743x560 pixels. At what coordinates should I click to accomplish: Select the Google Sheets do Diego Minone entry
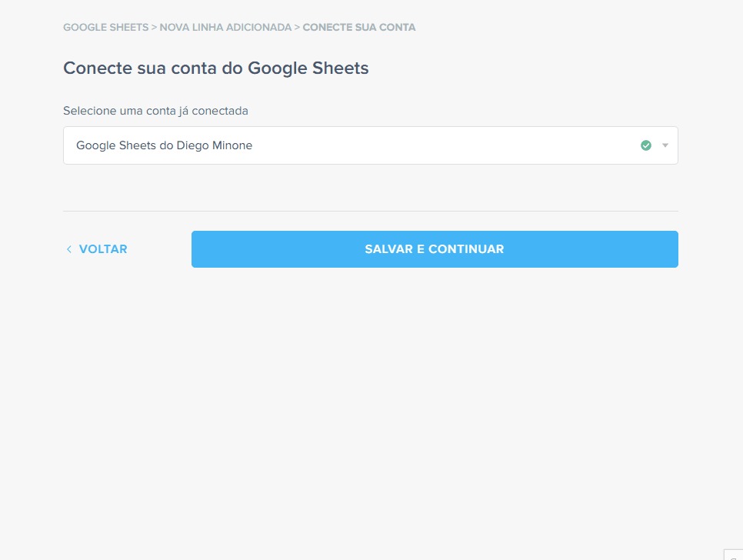click(x=162, y=145)
